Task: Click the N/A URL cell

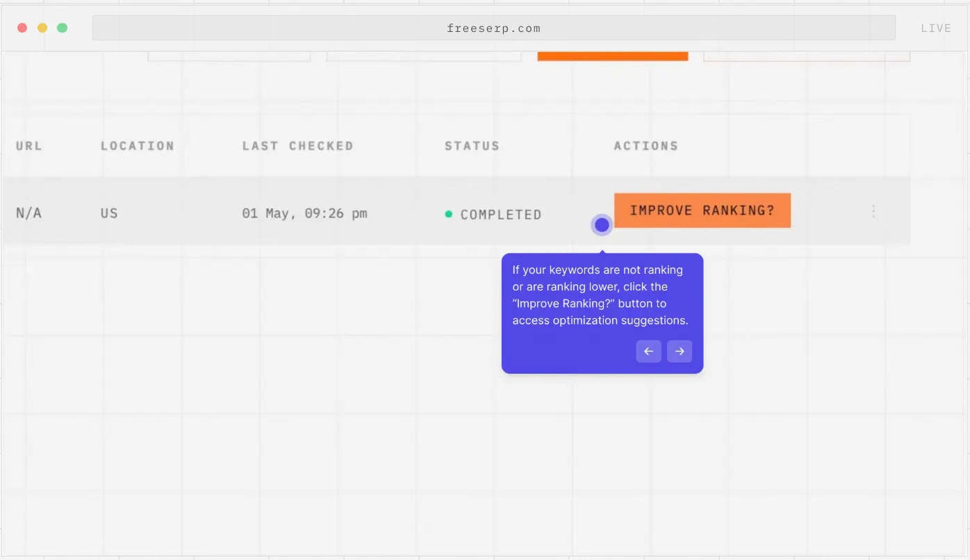Action: [28, 213]
